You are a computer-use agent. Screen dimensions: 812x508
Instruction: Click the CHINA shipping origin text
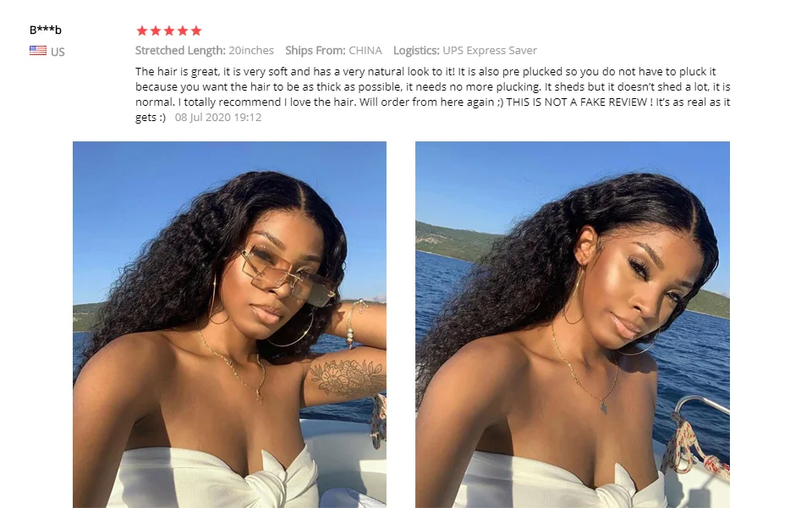[365, 51]
